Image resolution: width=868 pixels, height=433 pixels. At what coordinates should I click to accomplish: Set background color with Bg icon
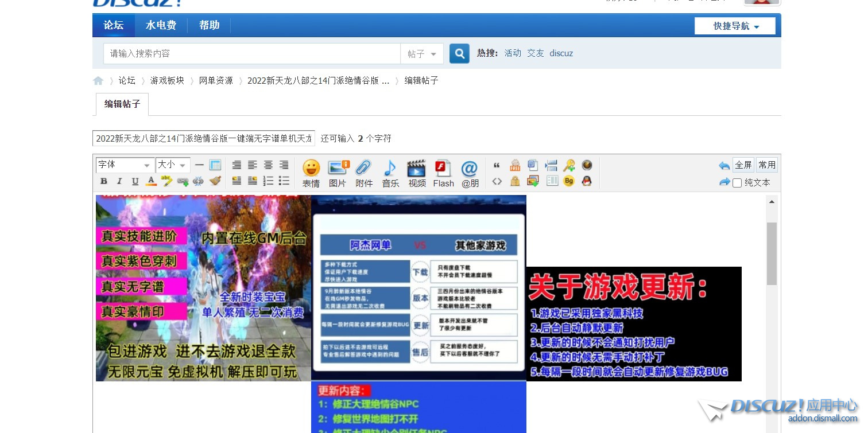coord(569,181)
